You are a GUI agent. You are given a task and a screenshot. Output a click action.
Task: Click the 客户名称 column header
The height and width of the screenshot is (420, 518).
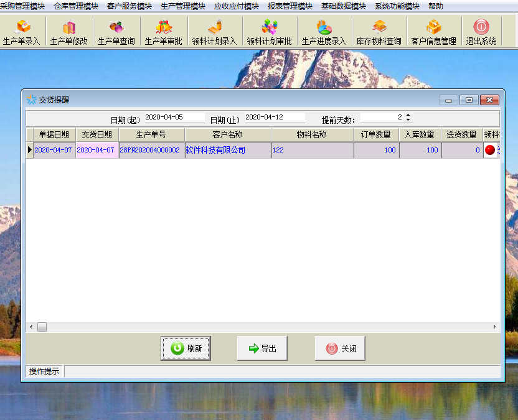click(x=228, y=134)
